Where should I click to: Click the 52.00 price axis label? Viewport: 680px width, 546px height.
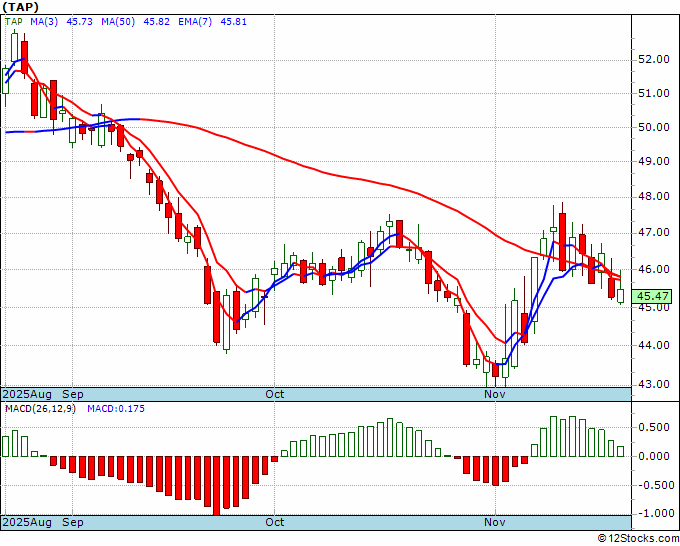pos(654,59)
